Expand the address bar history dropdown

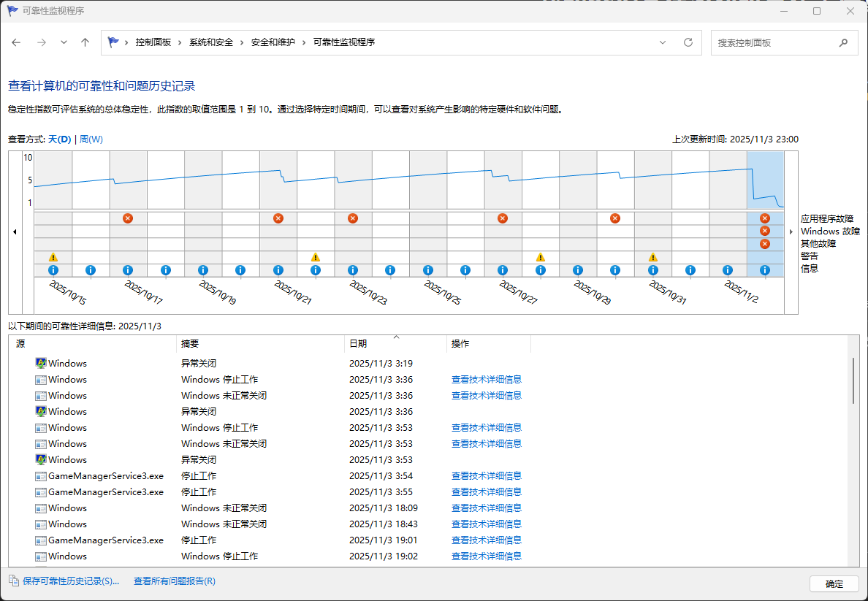663,42
